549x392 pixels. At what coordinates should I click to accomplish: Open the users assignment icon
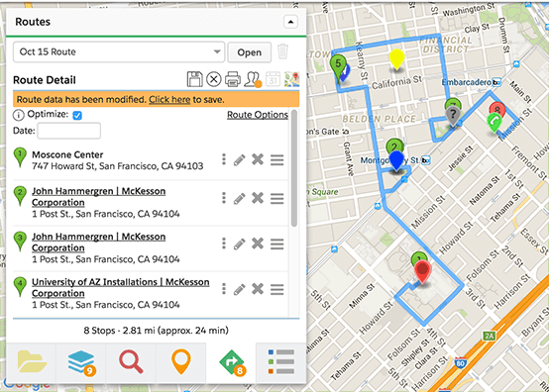click(253, 79)
